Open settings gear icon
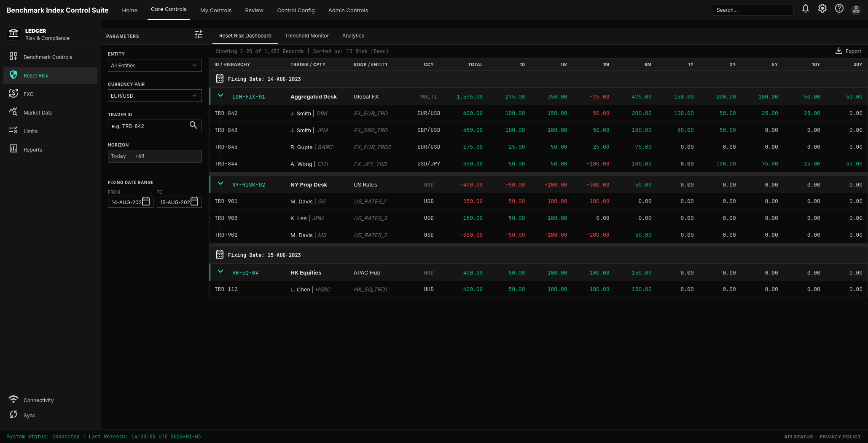Screen dimensions: 868x443 point(822,8)
